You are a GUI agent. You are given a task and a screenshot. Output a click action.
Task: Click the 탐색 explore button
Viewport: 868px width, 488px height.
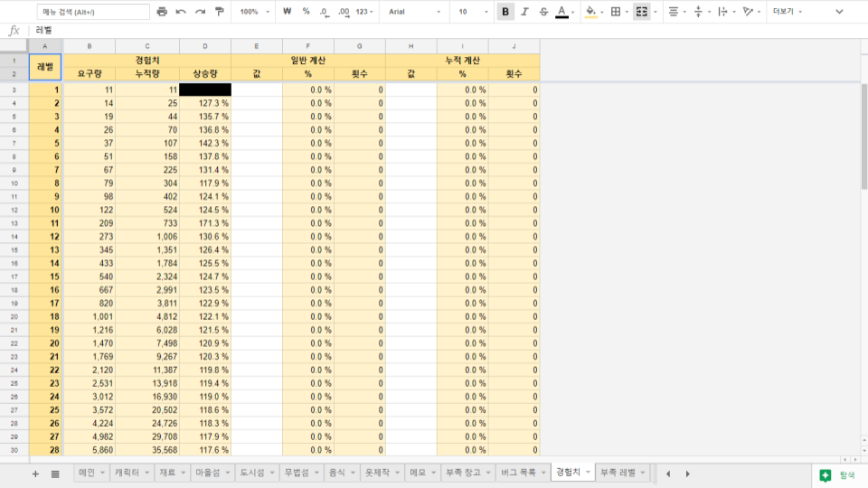[x=838, y=474]
